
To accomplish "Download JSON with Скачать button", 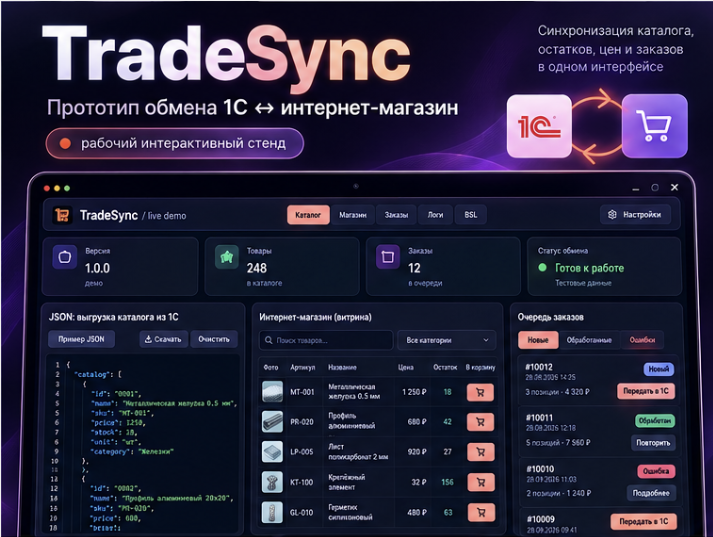I will click(163, 339).
